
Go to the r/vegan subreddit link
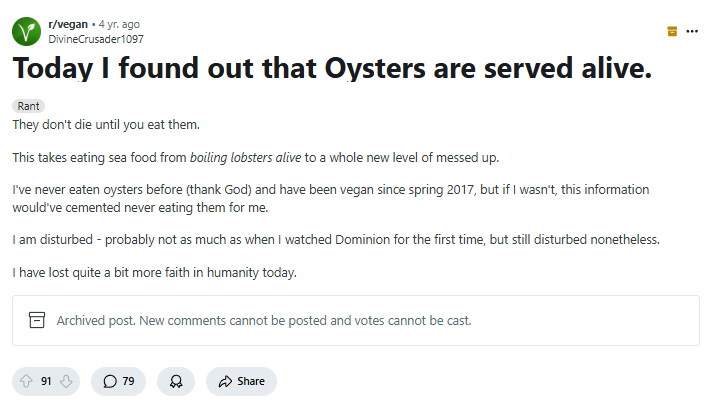68,23
